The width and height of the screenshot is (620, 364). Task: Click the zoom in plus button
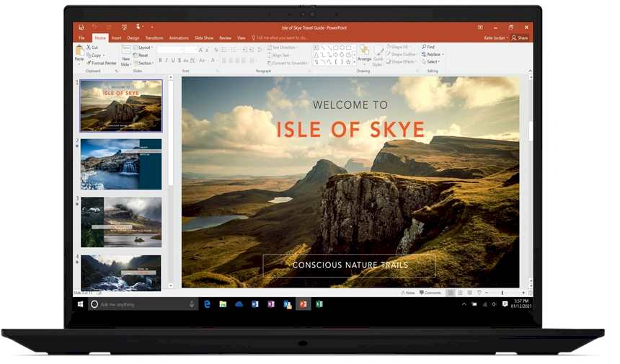tap(523, 293)
